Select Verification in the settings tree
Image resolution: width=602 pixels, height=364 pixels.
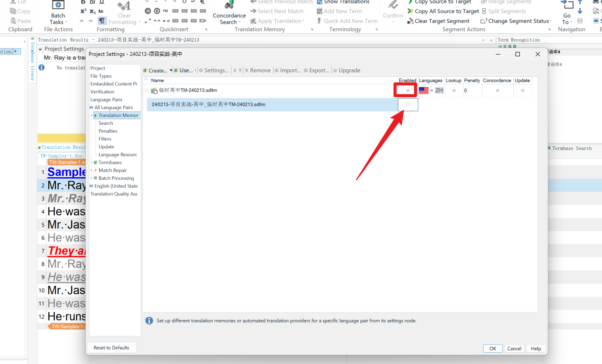102,92
